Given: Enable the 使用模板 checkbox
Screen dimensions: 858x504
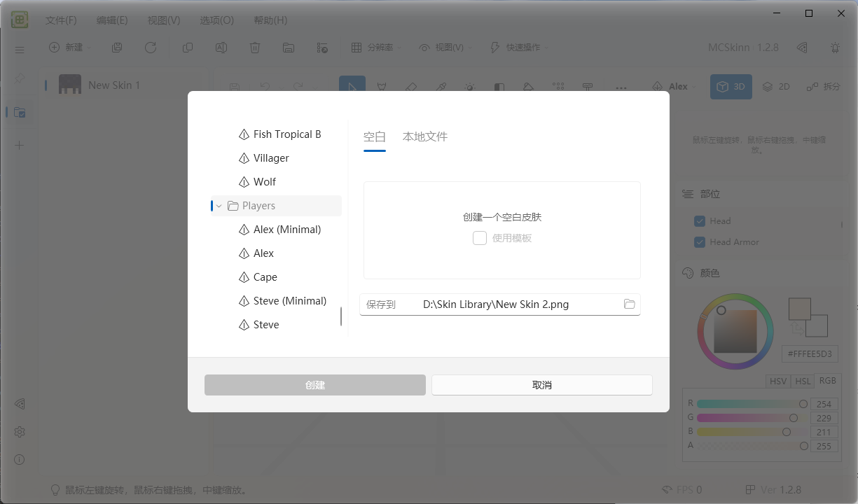Looking at the screenshot, I should [480, 238].
